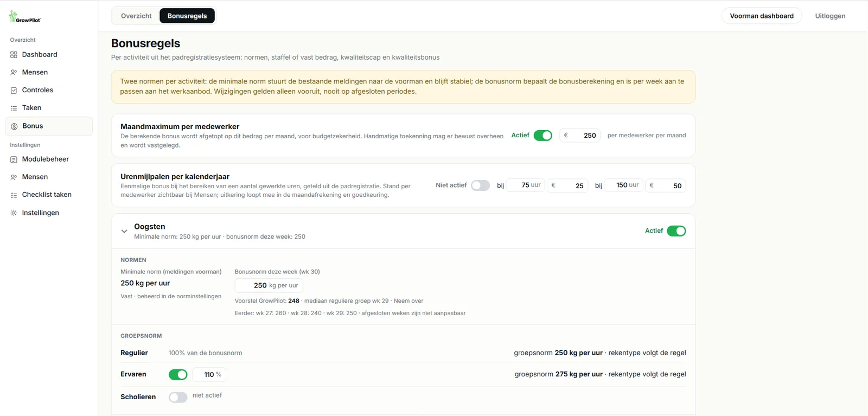This screenshot has height=416, width=868.
Task: Enable the Urenmijlpalen Niet actief switch
Action: tap(480, 185)
